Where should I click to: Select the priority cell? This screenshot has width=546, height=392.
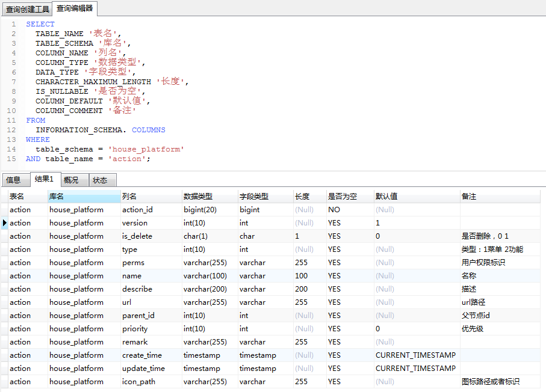(x=151, y=329)
